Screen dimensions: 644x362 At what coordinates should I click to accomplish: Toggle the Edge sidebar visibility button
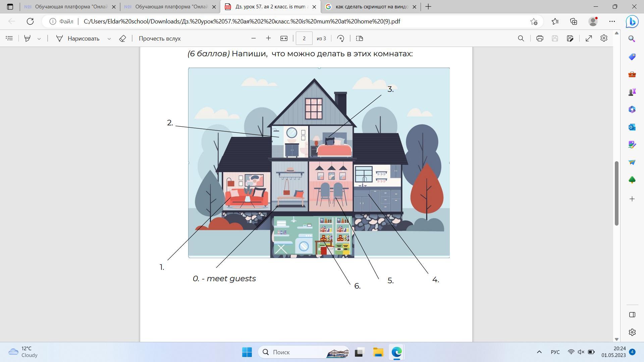pos(632,314)
